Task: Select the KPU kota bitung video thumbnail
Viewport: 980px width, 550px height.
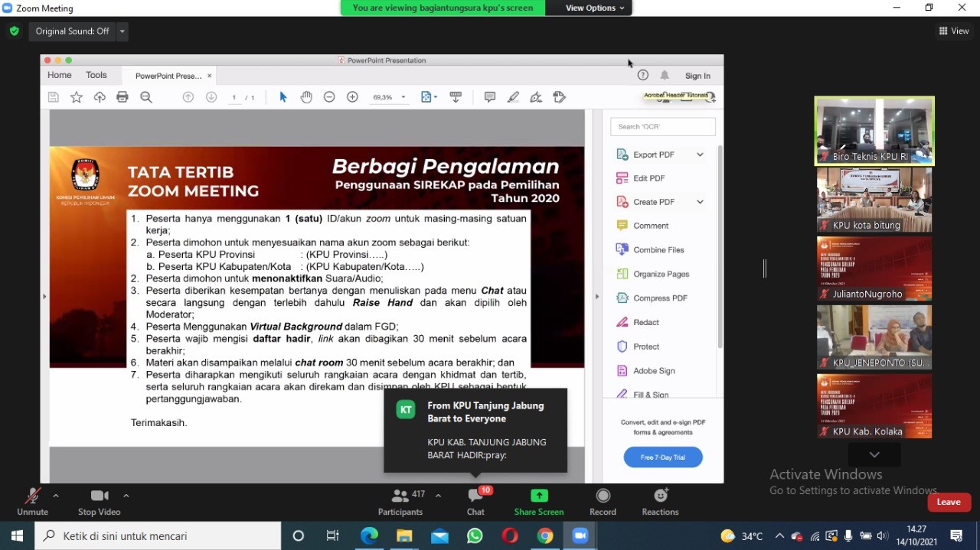Action: pyautogui.click(x=874, y=200)
